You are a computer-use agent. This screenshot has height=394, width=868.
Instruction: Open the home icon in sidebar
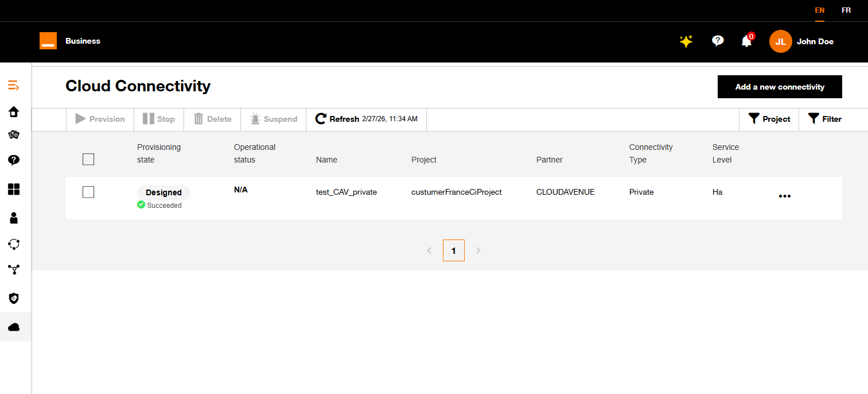pyautogui.click(x=14, y=112)
